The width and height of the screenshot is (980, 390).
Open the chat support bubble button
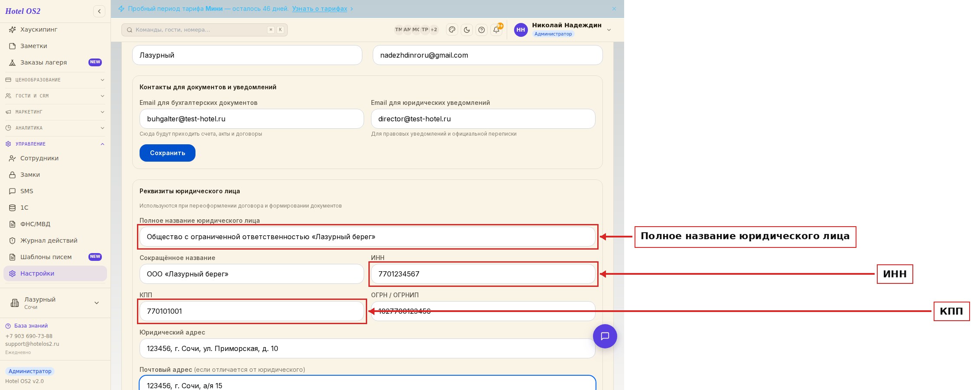click(605, 336)
